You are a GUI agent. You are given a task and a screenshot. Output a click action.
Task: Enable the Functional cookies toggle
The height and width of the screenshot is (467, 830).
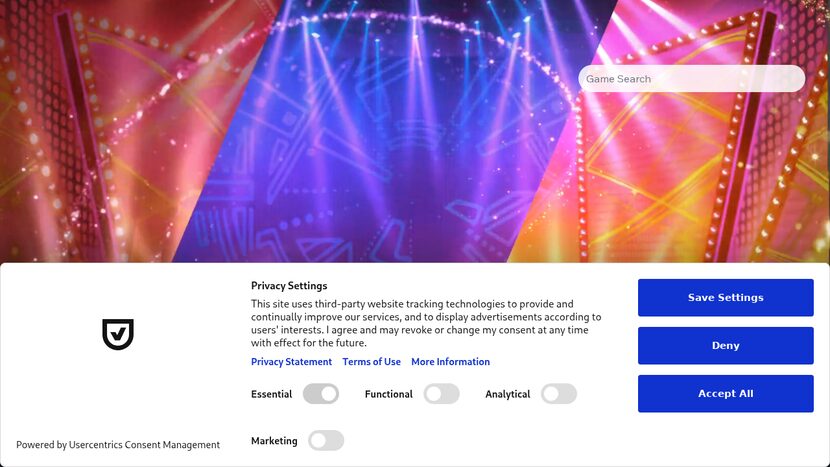441,394
